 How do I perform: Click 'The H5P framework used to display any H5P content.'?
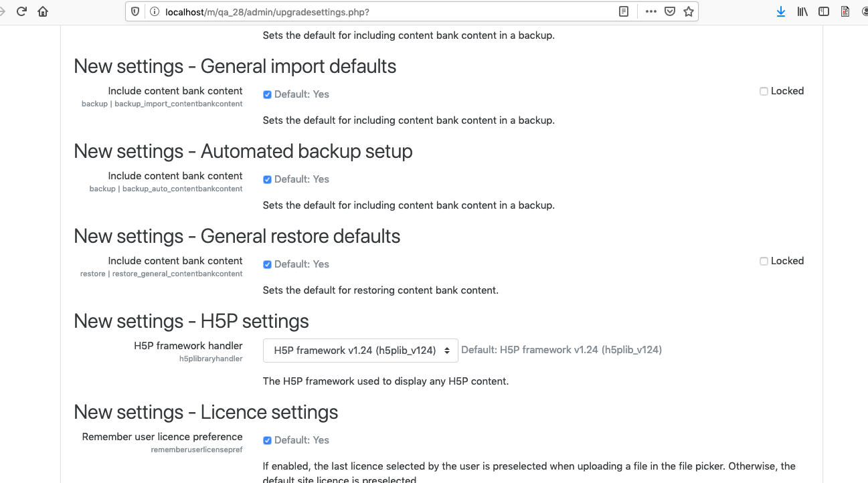coord(385,381)
